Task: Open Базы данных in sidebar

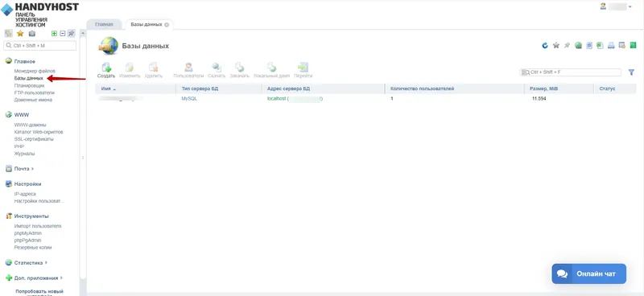Action: (28, 78)
